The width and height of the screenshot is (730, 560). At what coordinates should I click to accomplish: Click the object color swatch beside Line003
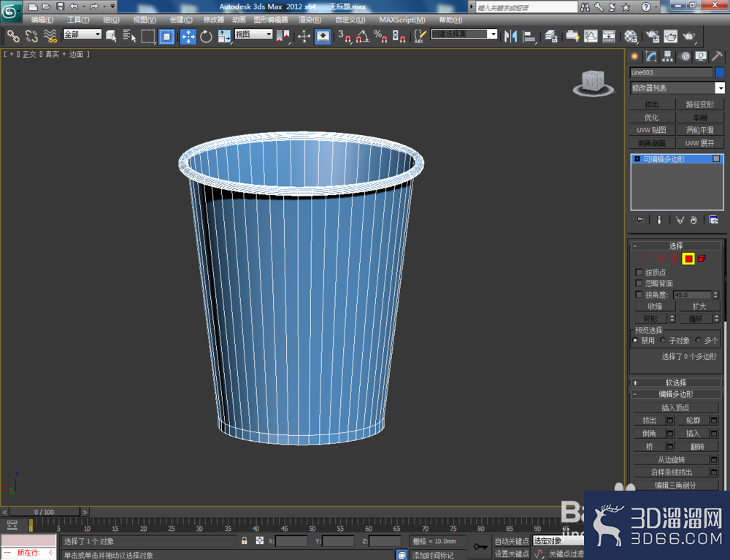[720, 72]
